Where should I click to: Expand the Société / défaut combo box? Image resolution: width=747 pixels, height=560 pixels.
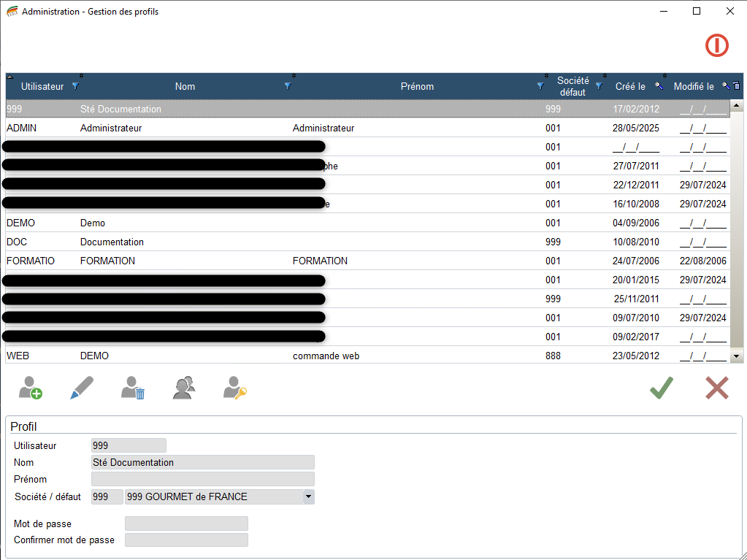308,497
